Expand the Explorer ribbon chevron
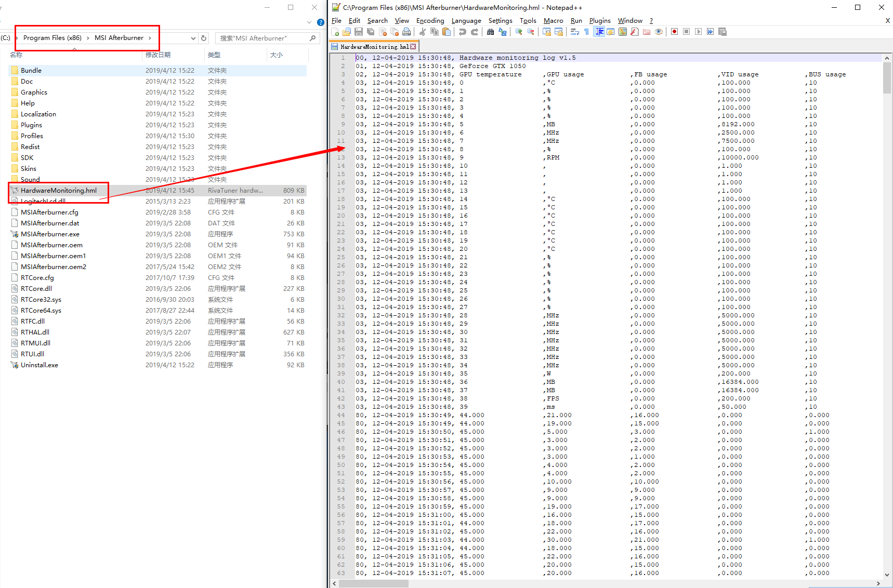 [309, 22]
